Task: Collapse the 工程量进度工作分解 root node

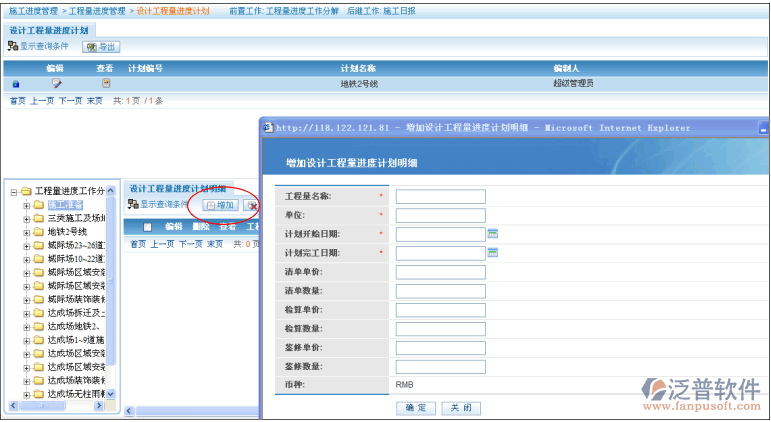Action: (x=14, y=191)
